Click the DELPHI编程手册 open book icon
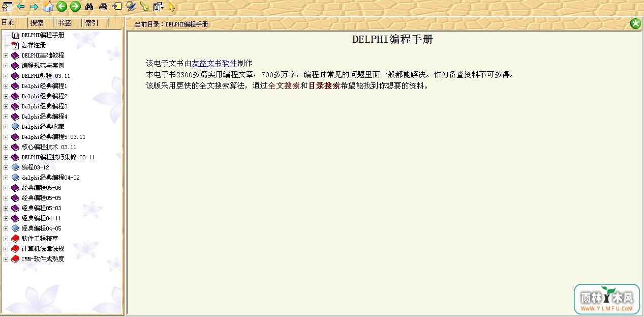This screenshot has width=644, height=317. click(15, 35)
